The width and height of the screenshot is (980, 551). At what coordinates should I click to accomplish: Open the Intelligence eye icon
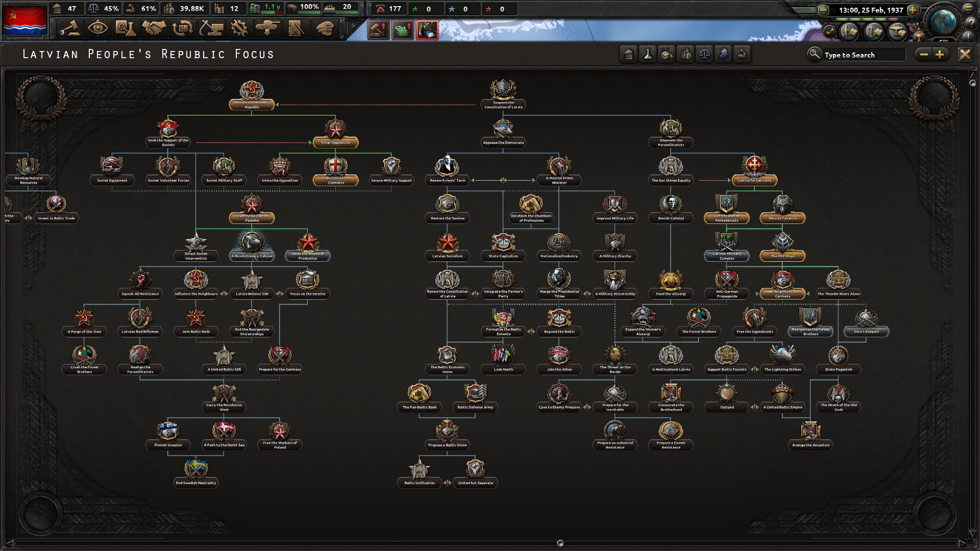(x=97, y=28)
